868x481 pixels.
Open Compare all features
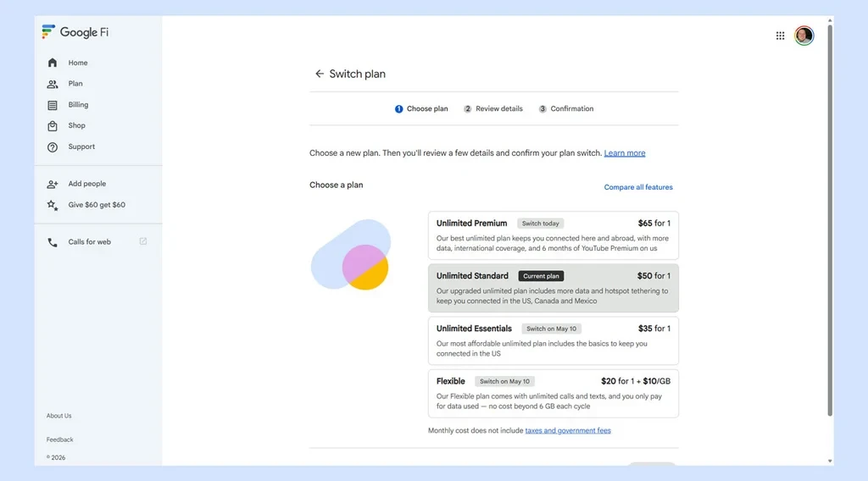638,187
